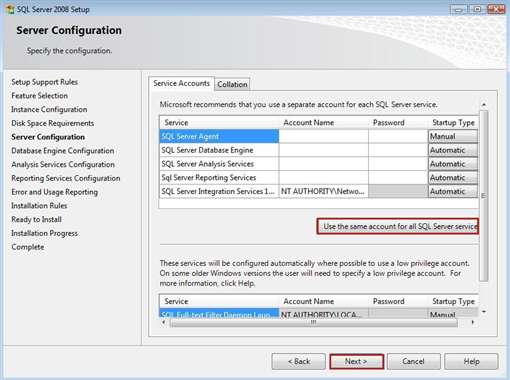Open Help for this page
The height and width of the screenshot is (380, 510).
471,361
